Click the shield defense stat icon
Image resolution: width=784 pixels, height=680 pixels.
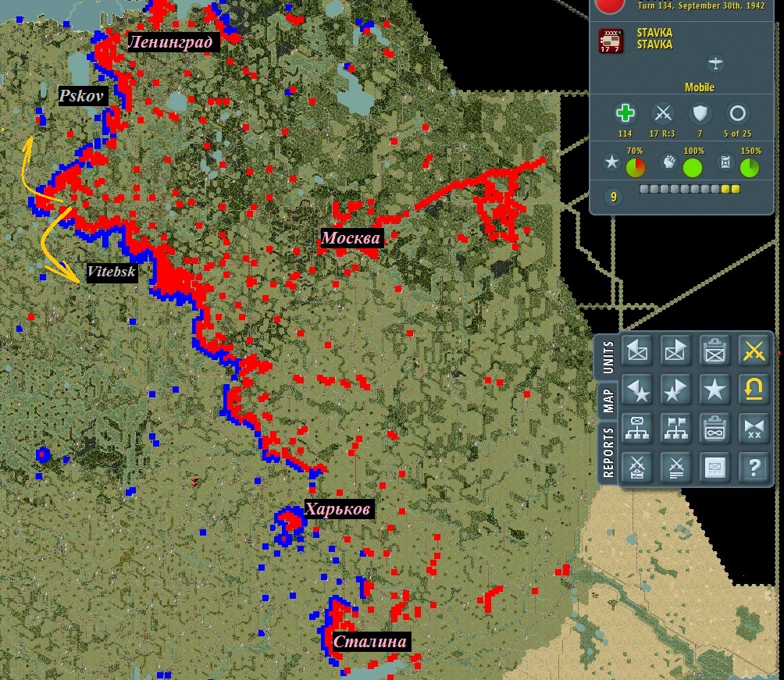point(700,113)
